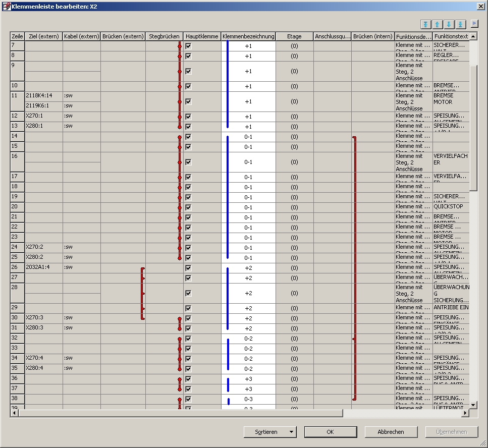
Task: Close the Klemmenleiste bearbeiten dialog
Action: pyautogui.click(x=480, y=6)
